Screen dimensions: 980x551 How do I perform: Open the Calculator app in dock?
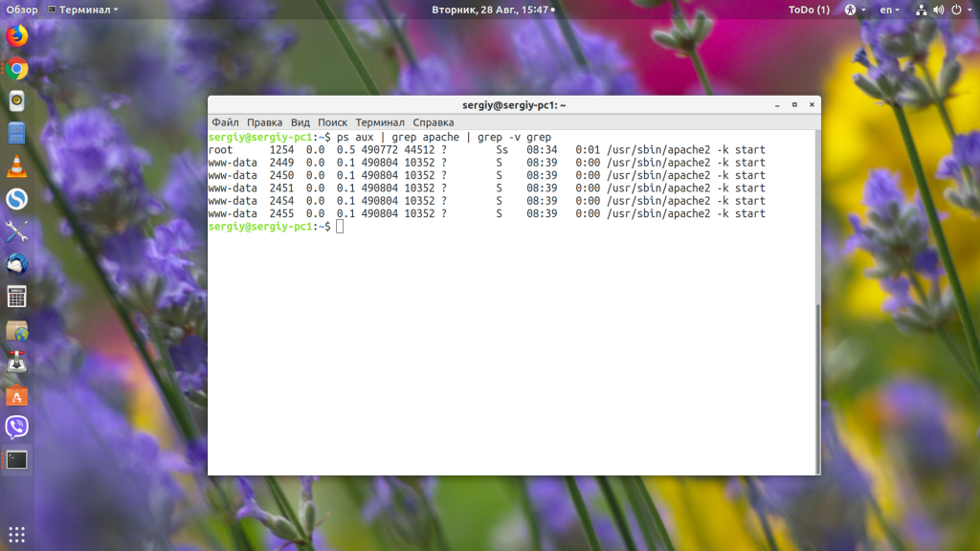click(x=17, y=297)
